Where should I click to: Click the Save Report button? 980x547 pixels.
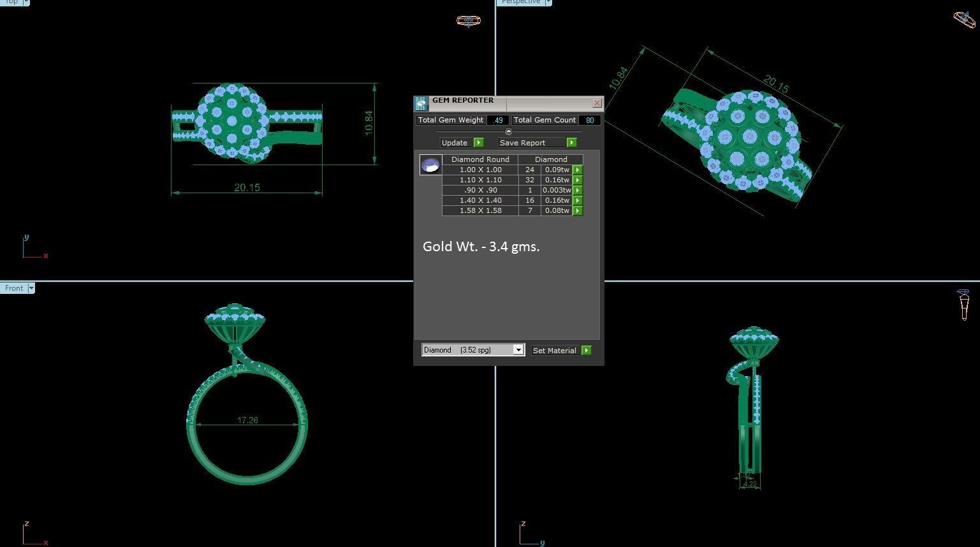(532, 143)
